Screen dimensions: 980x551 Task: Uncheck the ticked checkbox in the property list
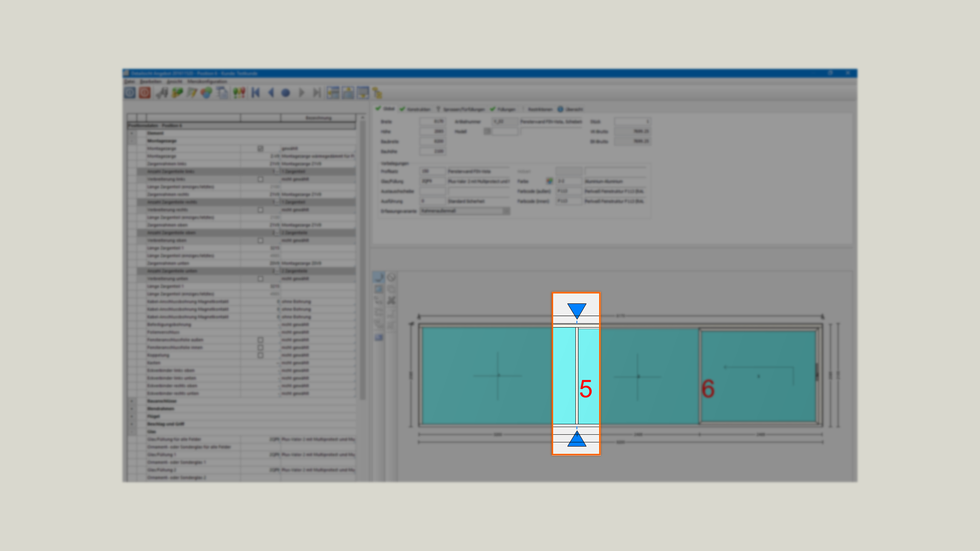click(260, 148)
